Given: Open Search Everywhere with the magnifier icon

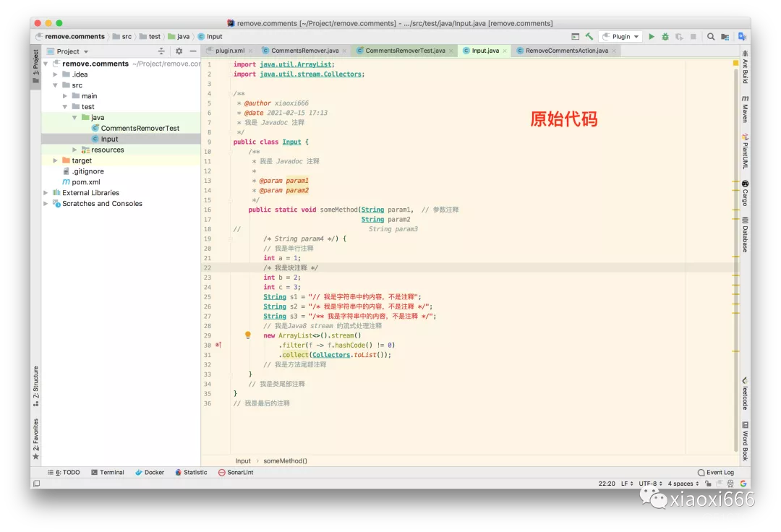Looking at the screenshot, I should point(709,36).
